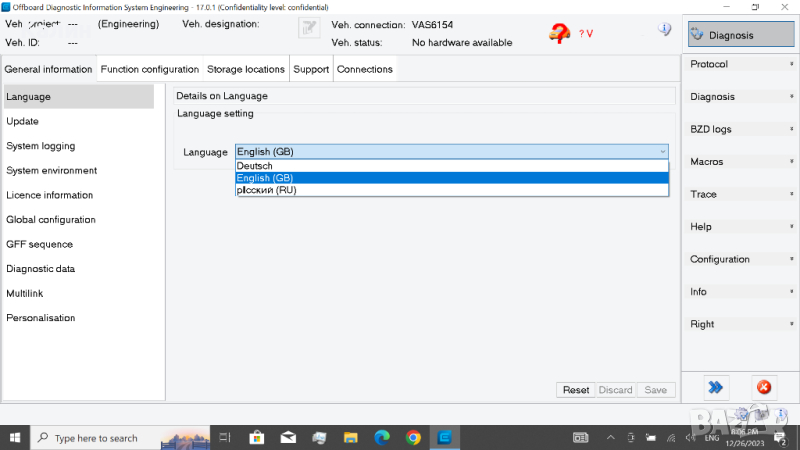Open Microsoft Edge from the taskbar
800x450 pixels.
tap(381, 437)
